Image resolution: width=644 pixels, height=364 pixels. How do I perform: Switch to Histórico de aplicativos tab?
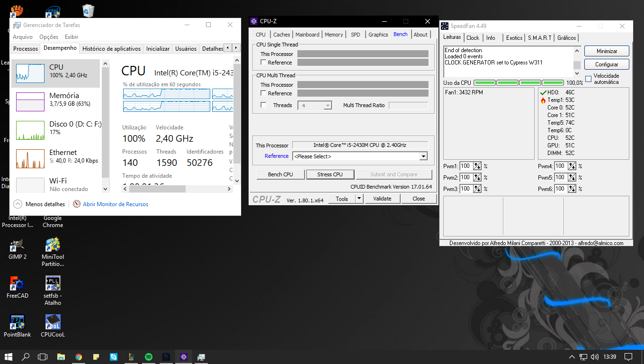[111, 48]
